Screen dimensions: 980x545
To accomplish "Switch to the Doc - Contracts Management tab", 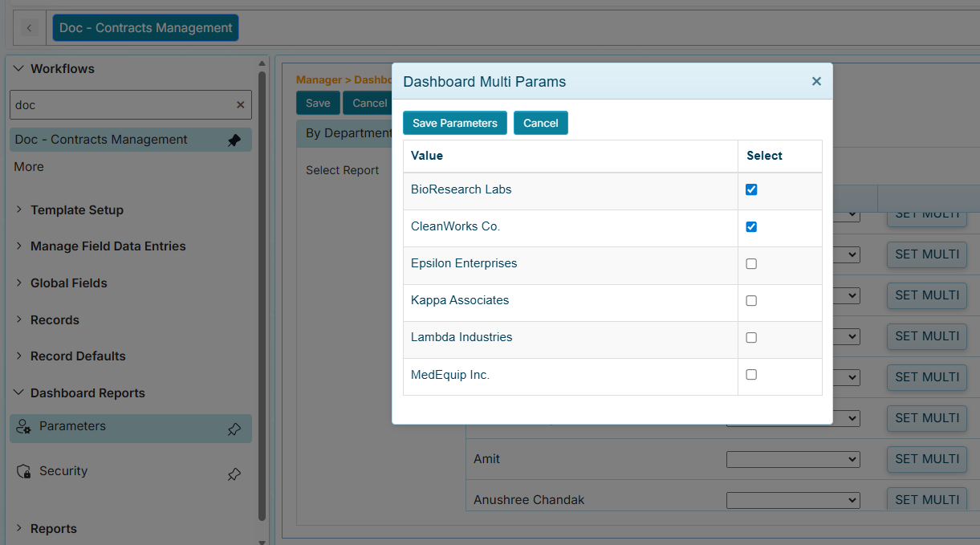I will pos(145,26).
